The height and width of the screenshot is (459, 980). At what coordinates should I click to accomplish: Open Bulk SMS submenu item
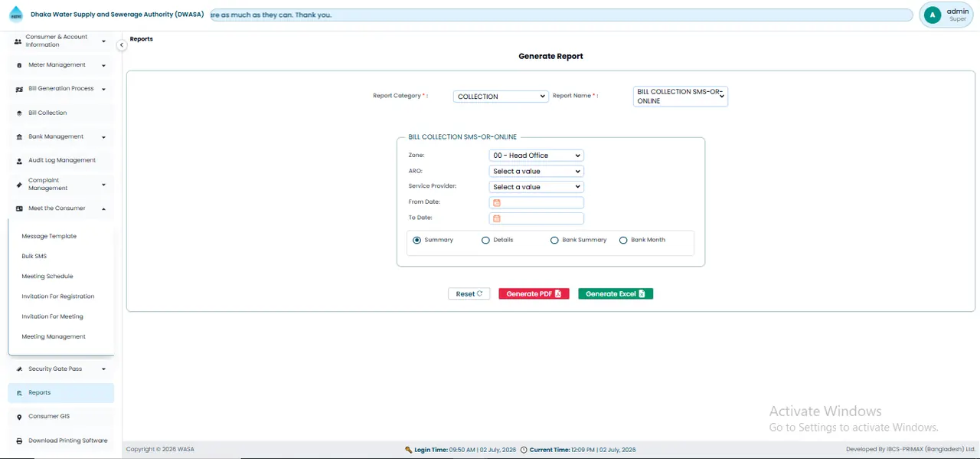click(x=34, y=256)
